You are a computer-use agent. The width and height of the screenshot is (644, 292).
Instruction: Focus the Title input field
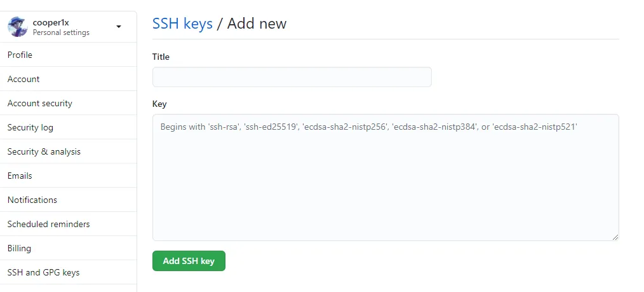tap(292, 77)
